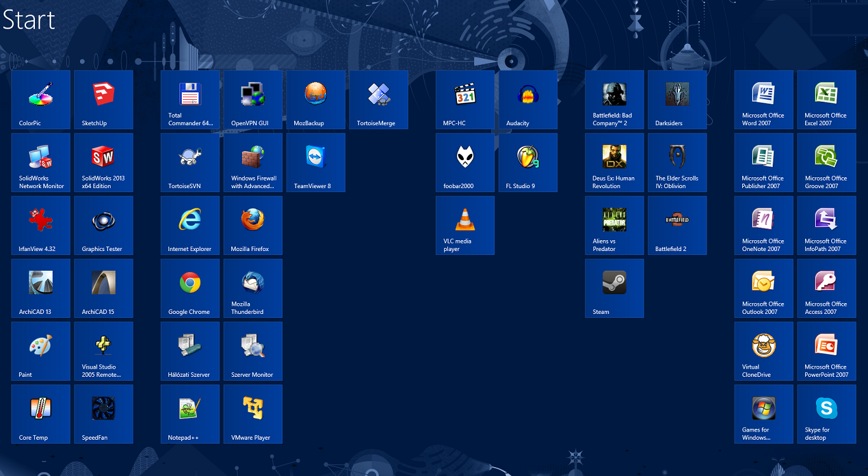The width and height of the screenshot is (868, 476).
Task: Launch ArchiCAD 13
Action: click(41, 289)
